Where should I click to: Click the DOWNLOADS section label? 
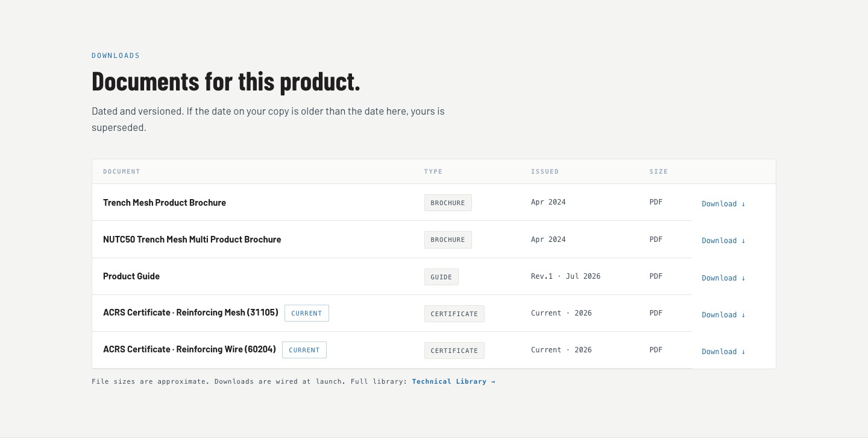(116, 56)
